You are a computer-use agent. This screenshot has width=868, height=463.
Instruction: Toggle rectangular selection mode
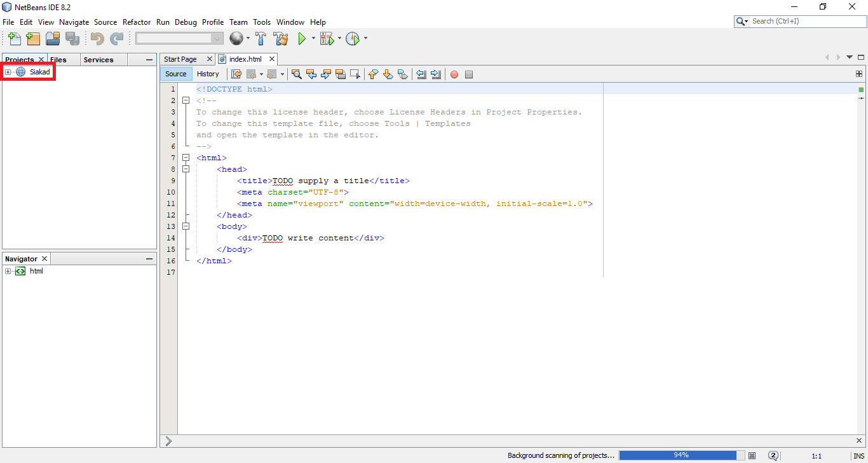point(355,74)
